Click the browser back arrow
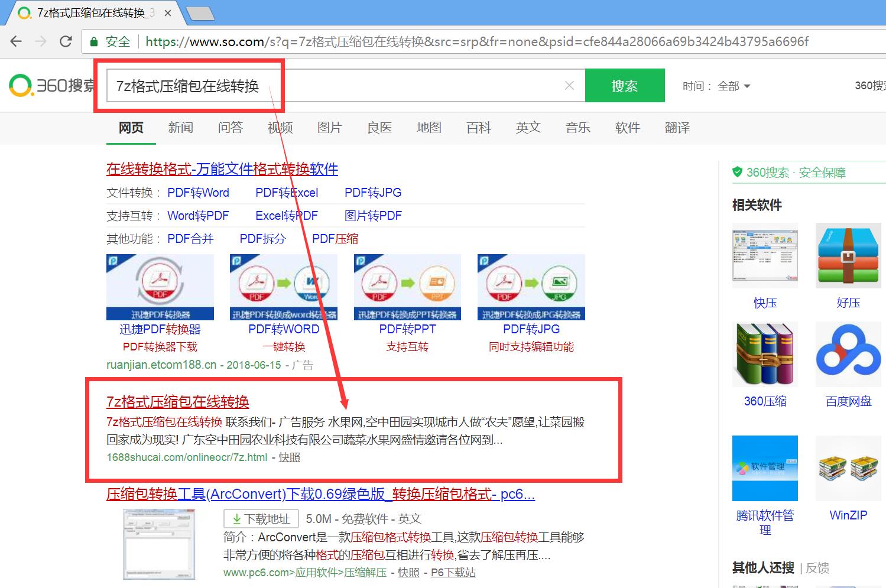 tap(16, 41)
